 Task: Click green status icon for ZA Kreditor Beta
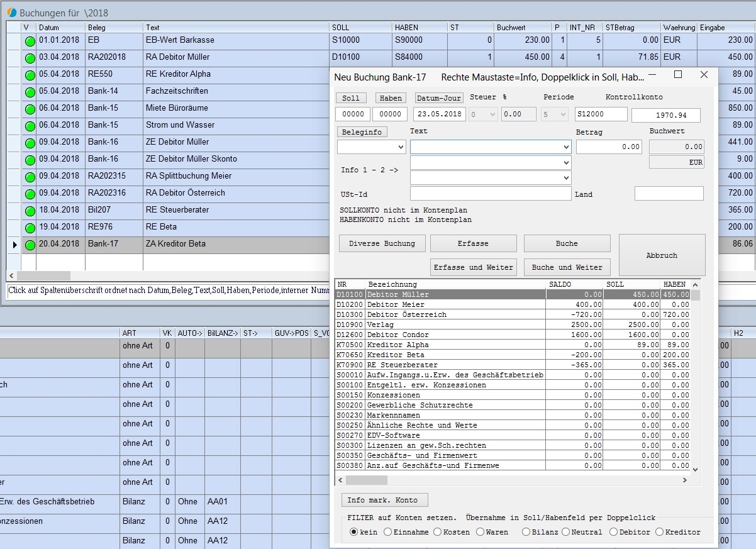pyautogui.click(x=30, y=245)
